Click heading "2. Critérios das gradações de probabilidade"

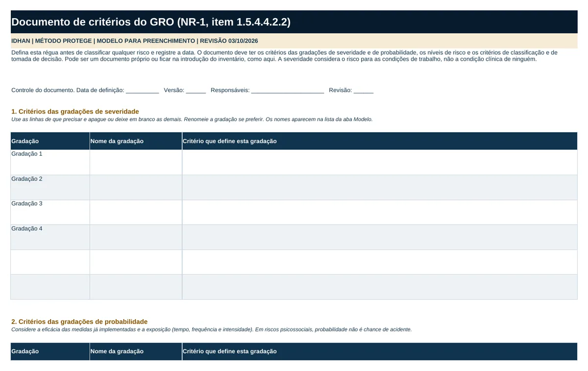[79, 322]
